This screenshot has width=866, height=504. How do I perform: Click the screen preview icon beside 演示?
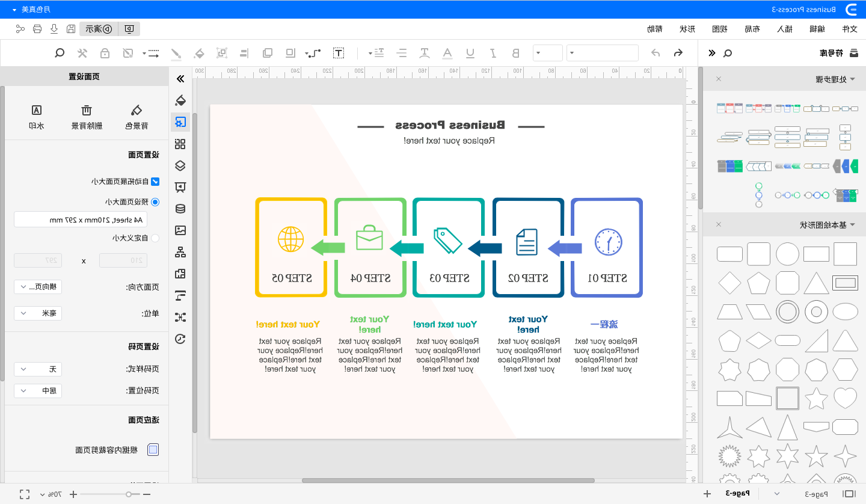[129, 29]
